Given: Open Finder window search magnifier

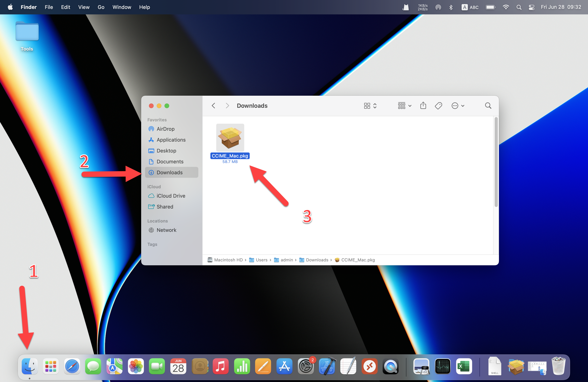Looking at the screenshot, I should pyautogui.click(x=488, y=106).
